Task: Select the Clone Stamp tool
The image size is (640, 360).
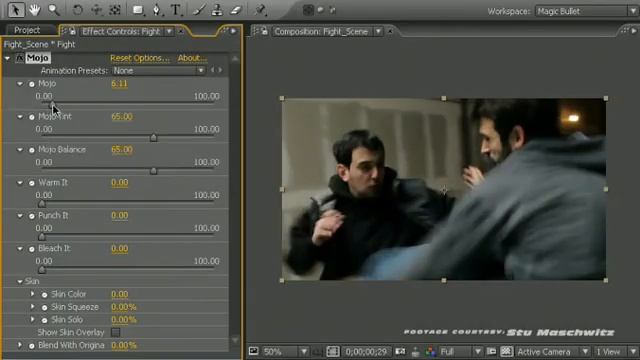Action: click(217, 10)
